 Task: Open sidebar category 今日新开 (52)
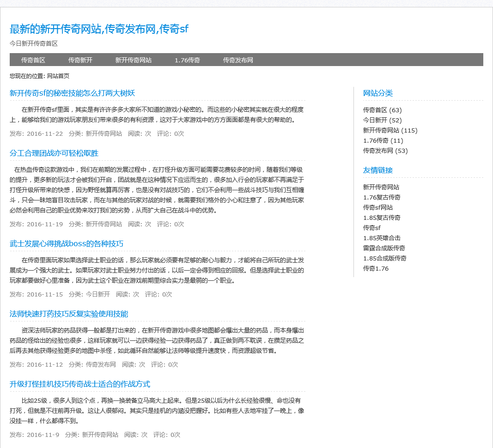[x=382, y=120]
